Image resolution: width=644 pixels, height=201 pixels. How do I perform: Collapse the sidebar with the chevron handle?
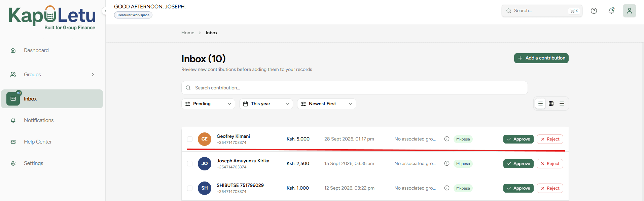click(x=105, y=11)
